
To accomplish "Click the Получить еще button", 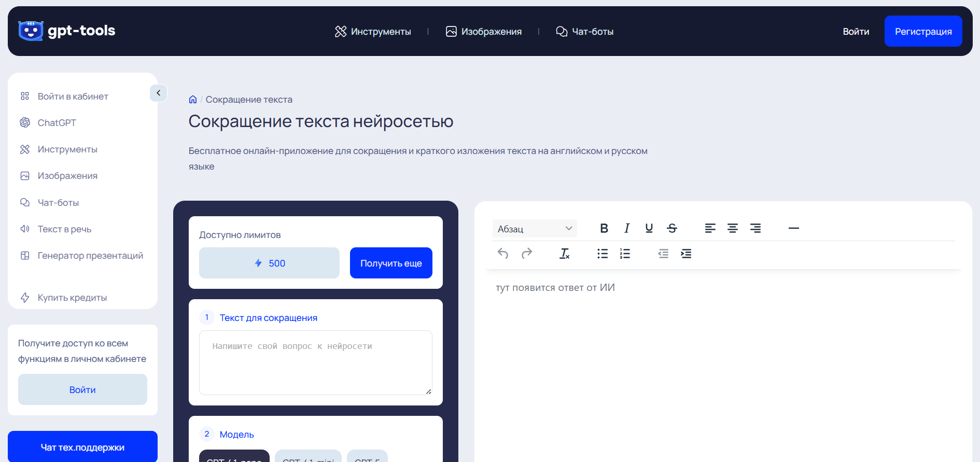I will tap(391, 263).
